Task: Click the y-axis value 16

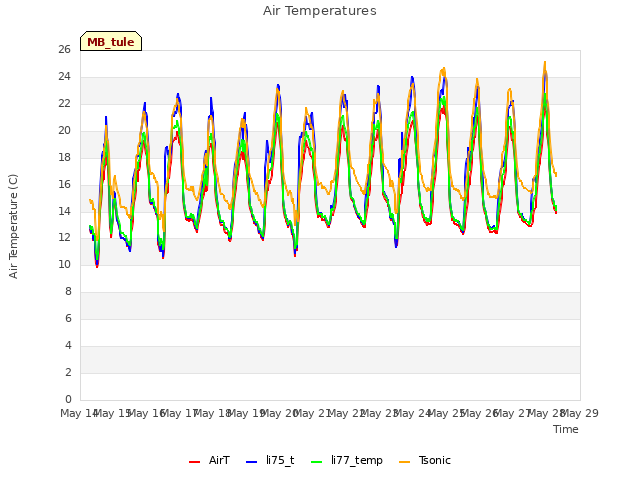Action: click(x=64, y=184)
